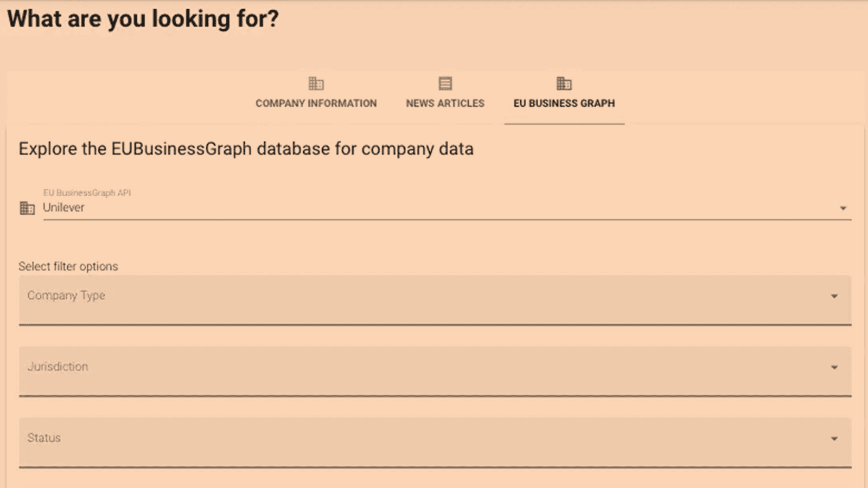Click the "EU BusinessGraph API" field label
Image resolution: width=868 pixels, height=488 pixels.
point(87,192)
